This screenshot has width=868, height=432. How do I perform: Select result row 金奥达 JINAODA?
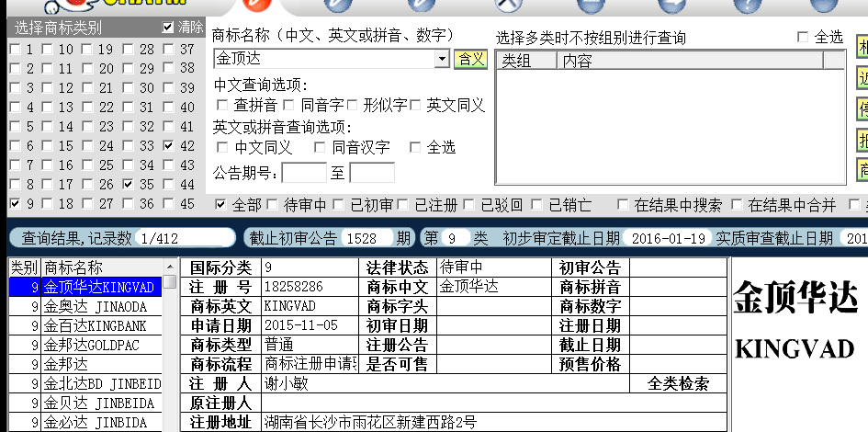point(85,306)
